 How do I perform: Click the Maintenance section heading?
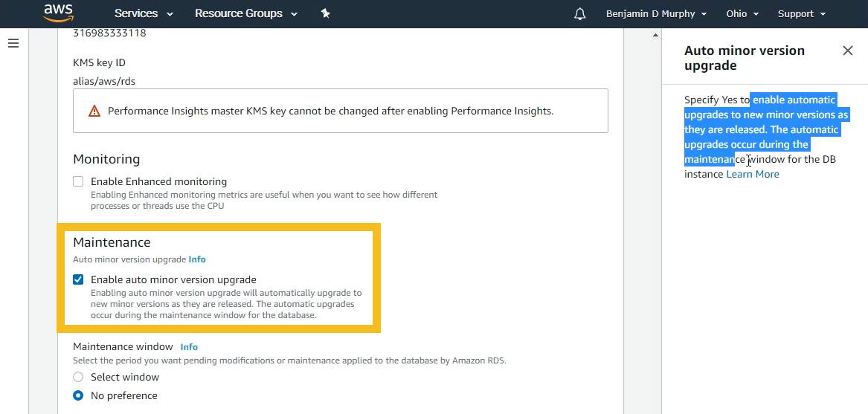coord(112,242)
